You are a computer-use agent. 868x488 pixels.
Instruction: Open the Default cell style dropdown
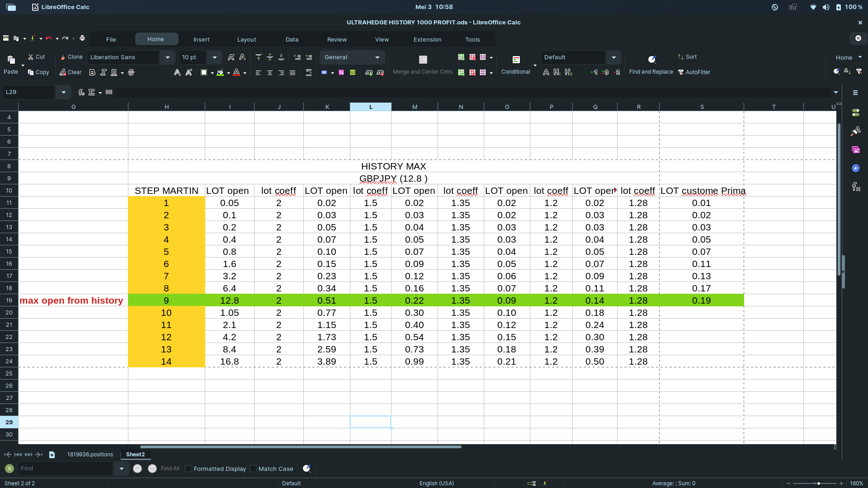click(x=614, y=57)
